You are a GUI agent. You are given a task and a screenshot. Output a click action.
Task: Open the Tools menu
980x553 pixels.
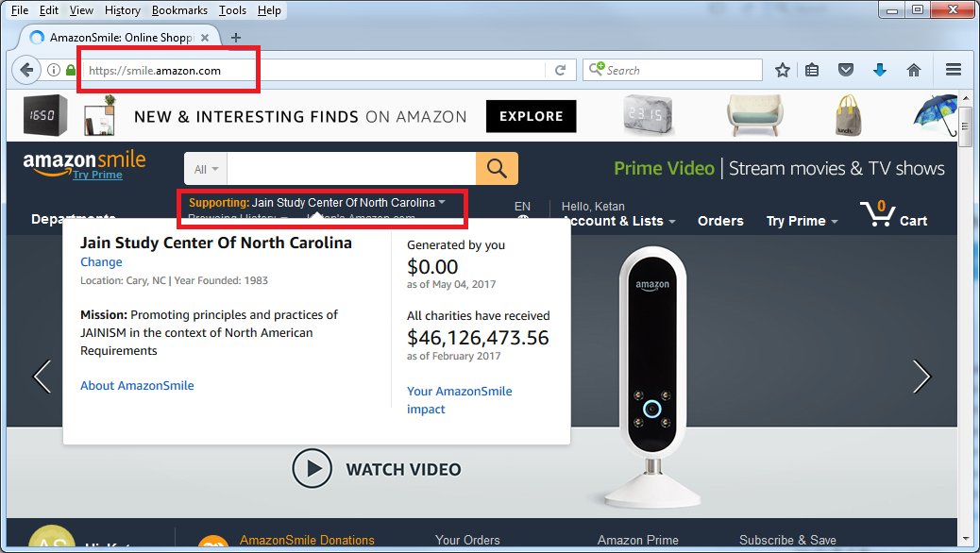[232, 10]
